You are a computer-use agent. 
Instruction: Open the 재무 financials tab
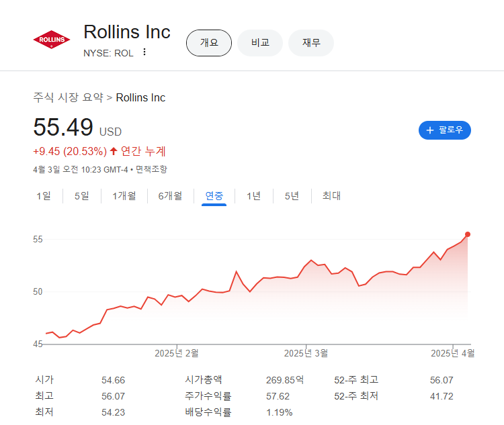311,43
